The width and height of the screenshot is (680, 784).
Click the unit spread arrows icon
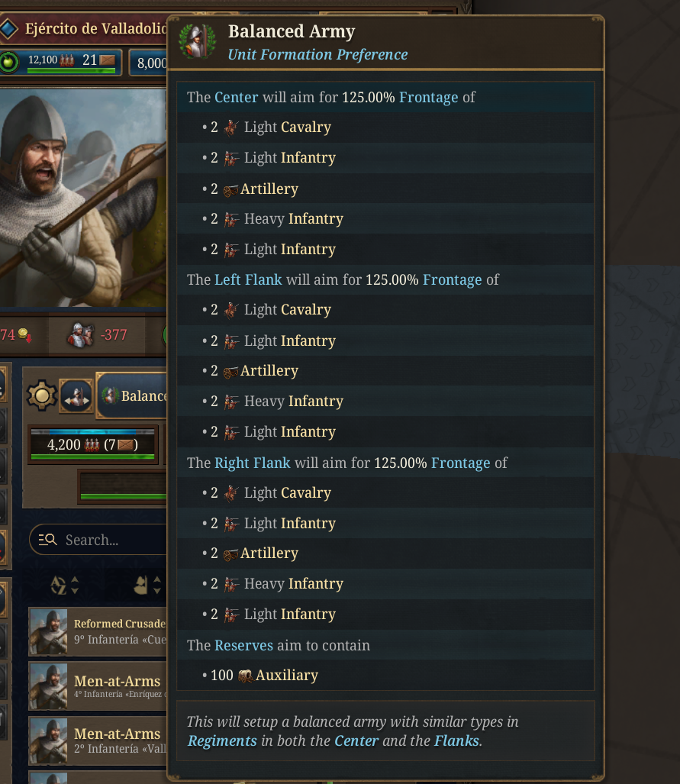76,396
